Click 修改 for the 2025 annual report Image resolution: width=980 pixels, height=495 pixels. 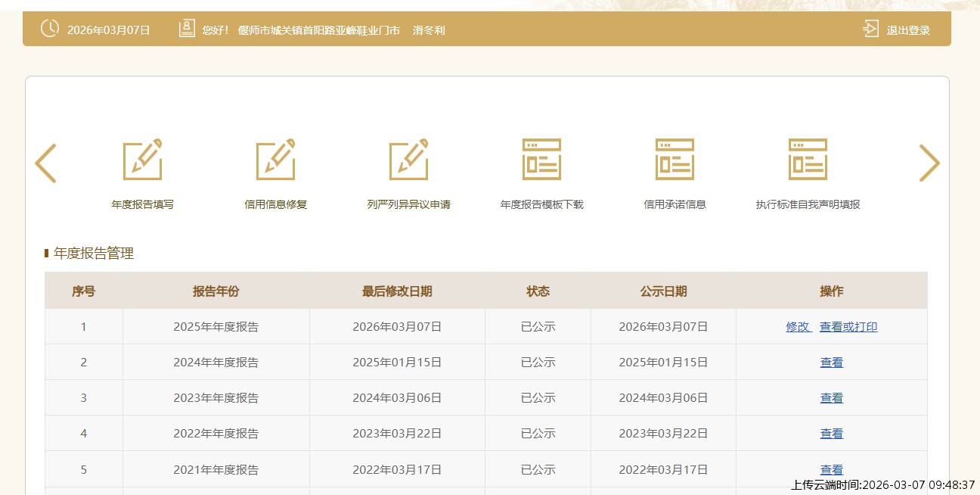coord(797,327)
